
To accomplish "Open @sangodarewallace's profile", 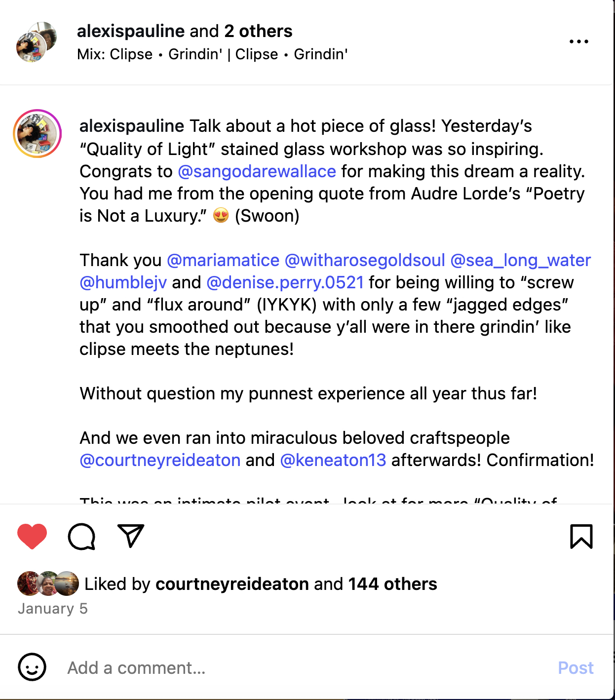I will [256, 171].
